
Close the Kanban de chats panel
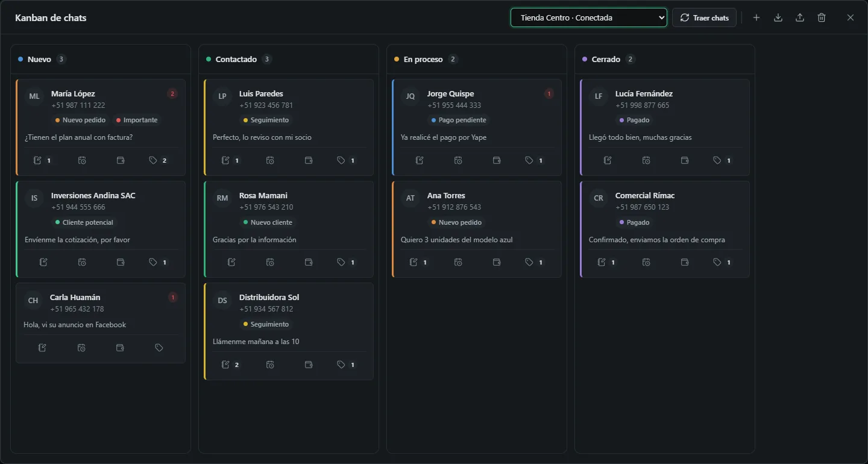851,17
